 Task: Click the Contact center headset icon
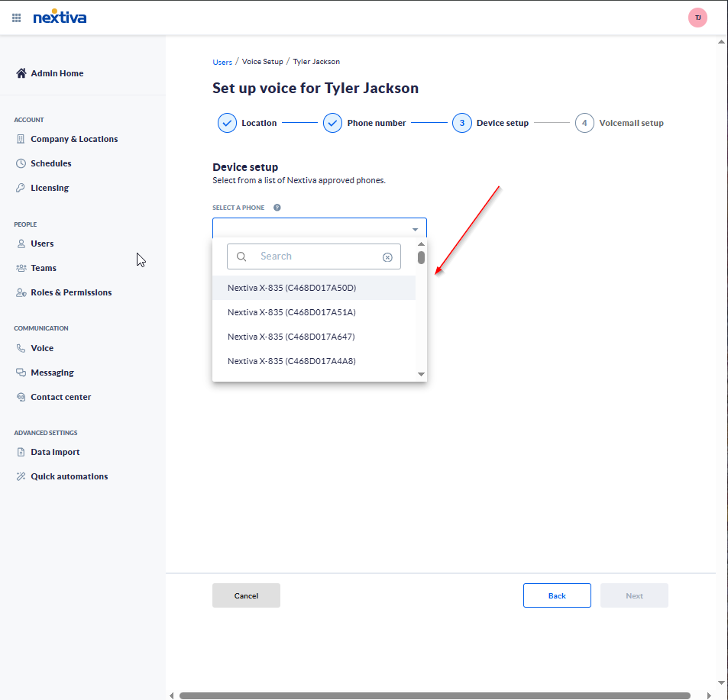pos(21,397)
